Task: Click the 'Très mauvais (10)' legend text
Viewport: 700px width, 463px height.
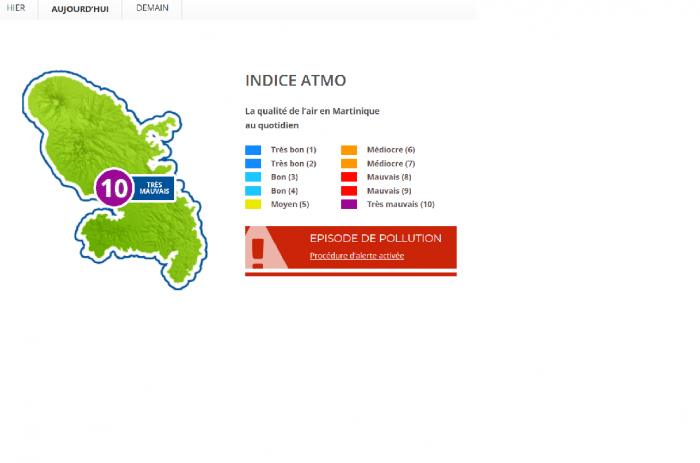Action: point(400,204)
